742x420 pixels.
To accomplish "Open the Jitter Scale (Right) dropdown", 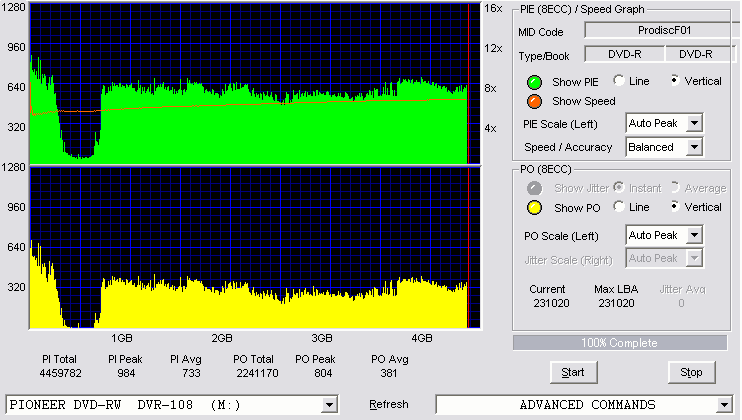I will click(694, 258).
